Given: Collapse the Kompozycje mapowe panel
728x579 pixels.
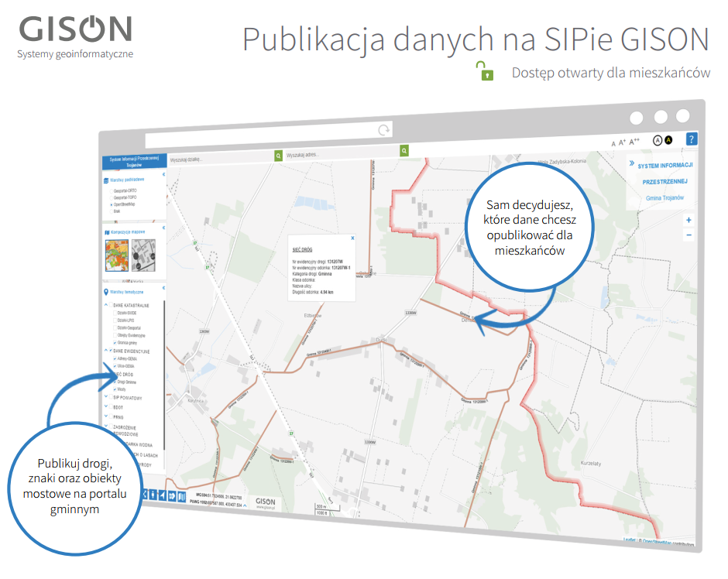Looking at the screenshot, I should click(x=163, y=228).
